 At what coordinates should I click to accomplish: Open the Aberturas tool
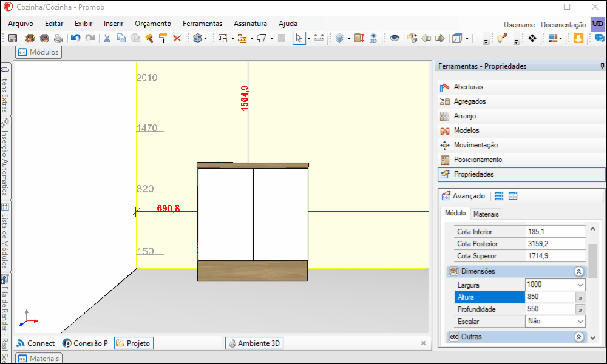click(x=521, y=87)
